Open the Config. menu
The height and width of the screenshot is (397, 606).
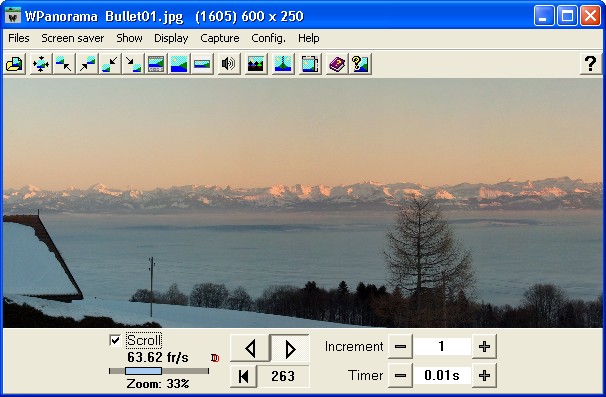(268, 38)
